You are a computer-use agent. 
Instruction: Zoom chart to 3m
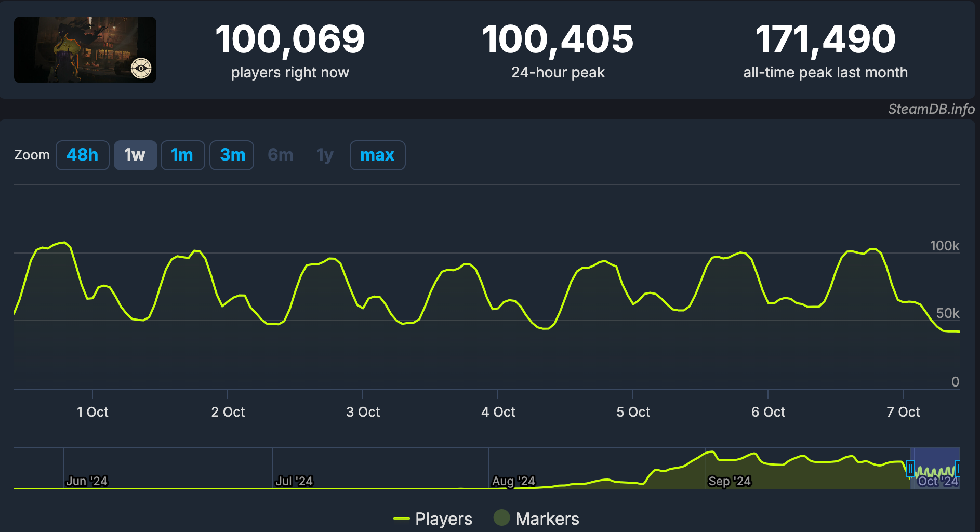point(232,155)
